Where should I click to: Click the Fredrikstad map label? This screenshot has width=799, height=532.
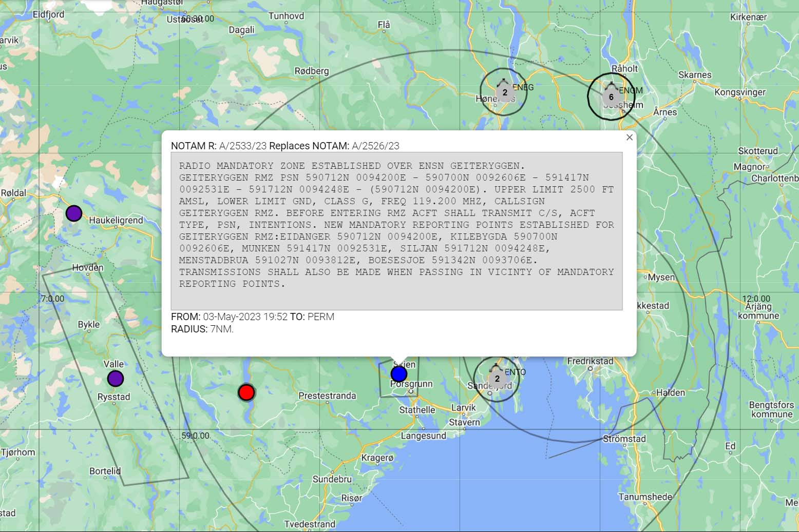click(x=590, y=361)
